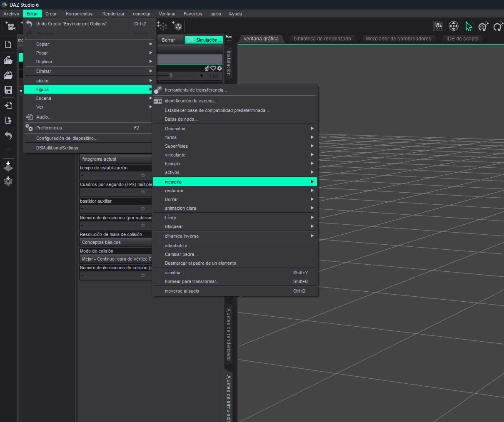Click Ajustes de renderizado side tab
The height and width of the screenshot is (422, 504).
(x=229, y=334)
